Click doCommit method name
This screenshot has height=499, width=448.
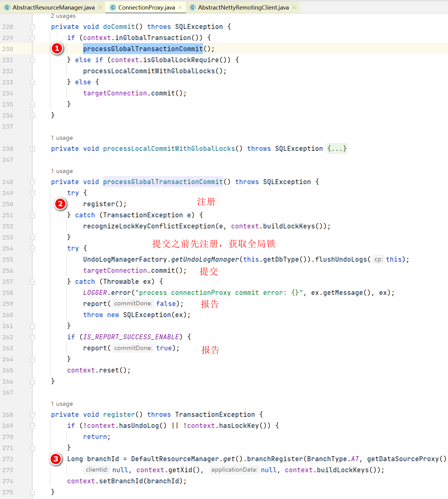tap(119, 27)
